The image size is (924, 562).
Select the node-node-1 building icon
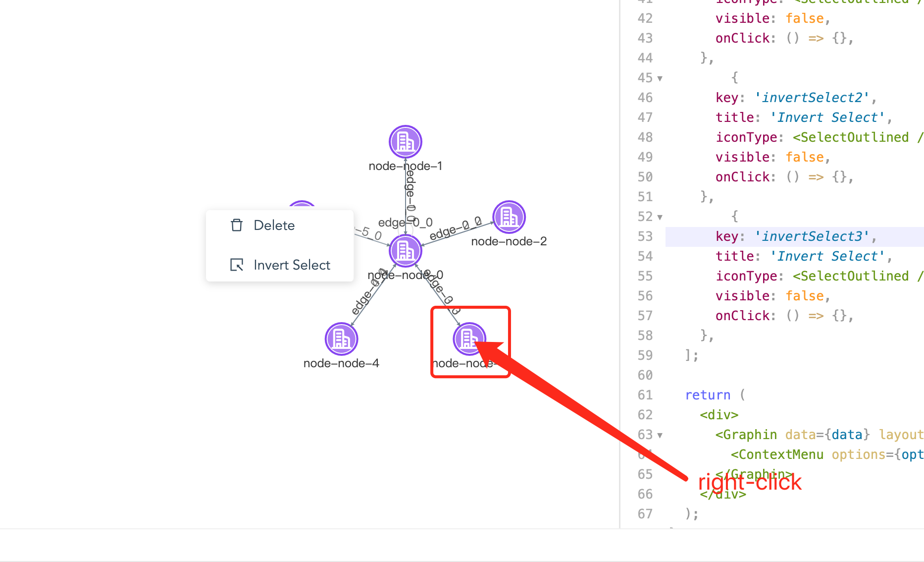(x=405, y=141)
